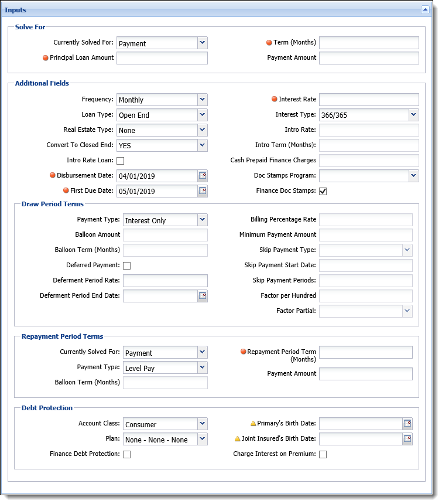This screenshot has width=442, height=504.
Task: Click the Intro Rate field
Action: click(x=369, y=130)
